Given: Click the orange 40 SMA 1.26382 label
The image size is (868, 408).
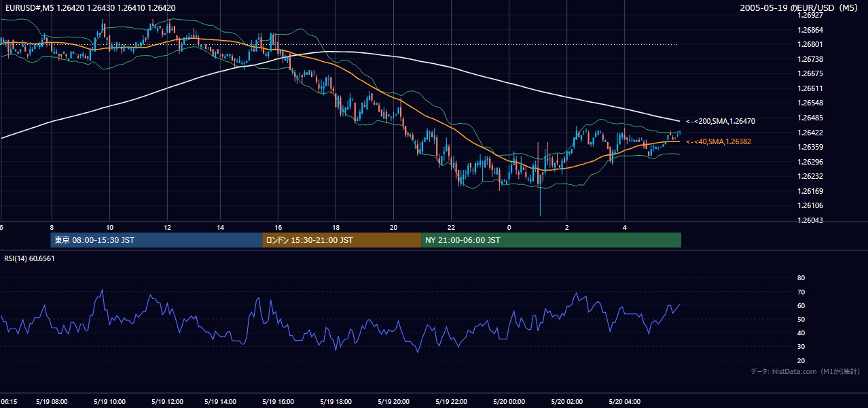Looking at the screenshot, I should click(719, 141).
